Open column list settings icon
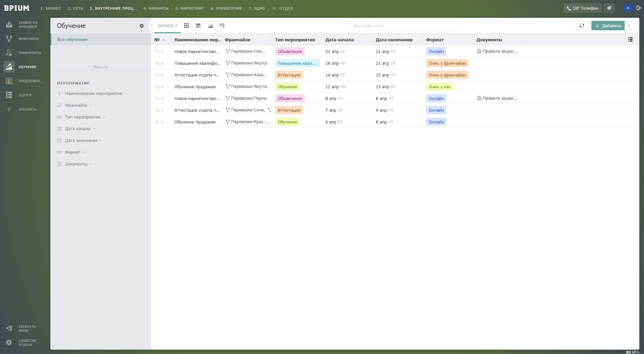The image size is (644, 354). [630, 40]
